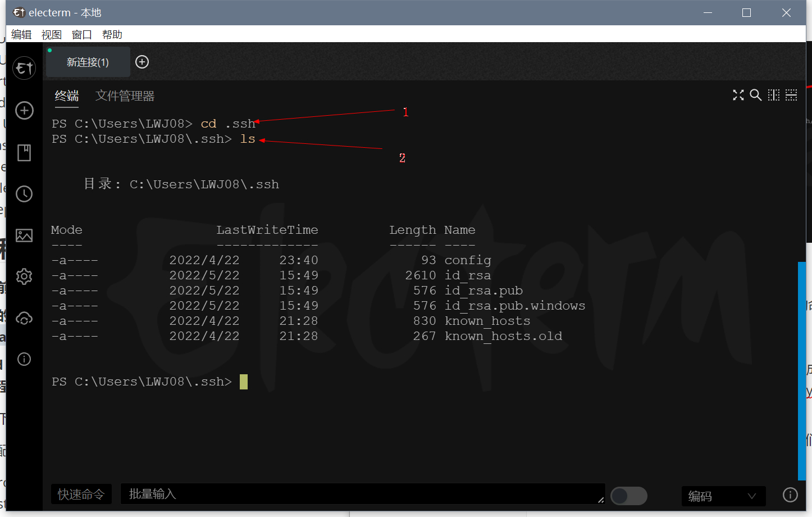Open new tab with plus icon
This screenshot has width=812, height=517.
(x=142, y=62)
